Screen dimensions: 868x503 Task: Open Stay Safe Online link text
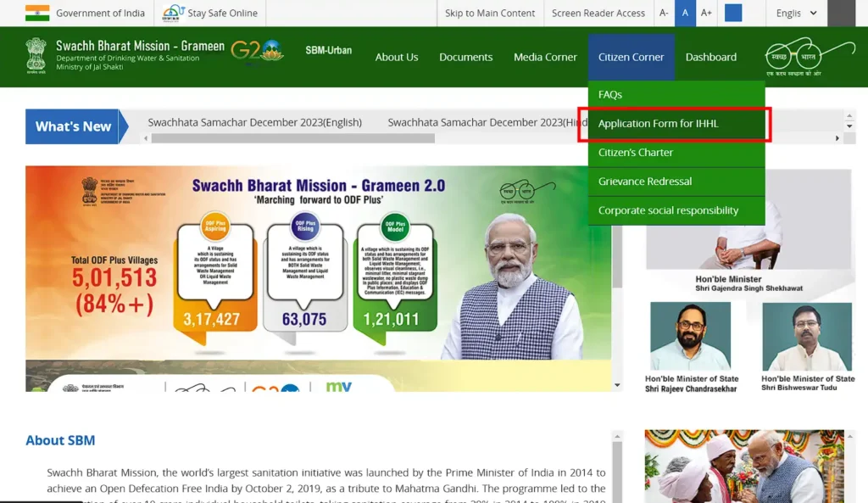click(223, 13)
